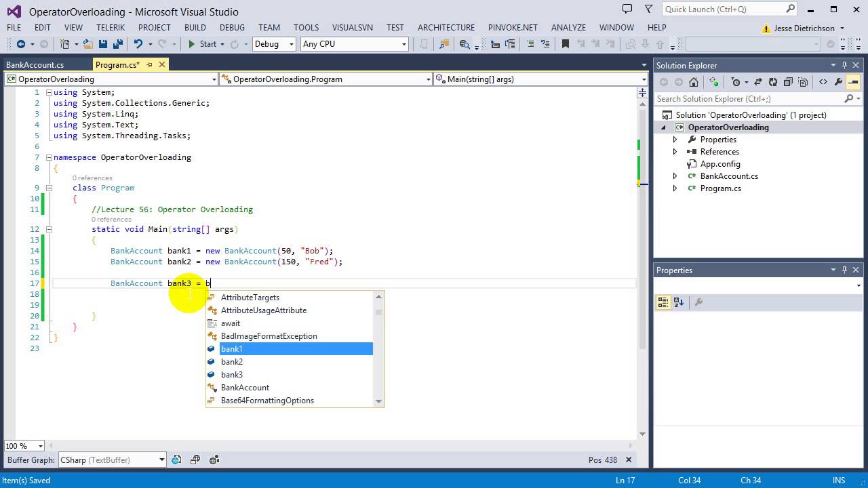Click the Open File folder icon
The width and height of the screenshot is (868, 488).
tap(88, 44)
